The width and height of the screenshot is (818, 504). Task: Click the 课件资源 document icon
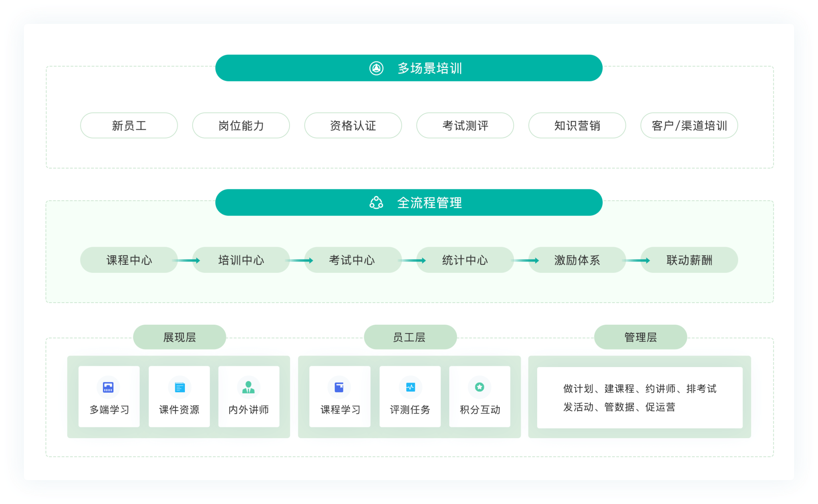(x=180, y=387)
